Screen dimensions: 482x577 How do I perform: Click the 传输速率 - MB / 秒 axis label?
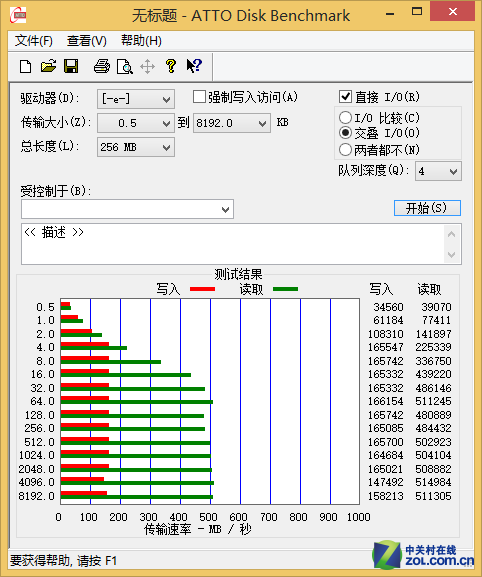198,529
